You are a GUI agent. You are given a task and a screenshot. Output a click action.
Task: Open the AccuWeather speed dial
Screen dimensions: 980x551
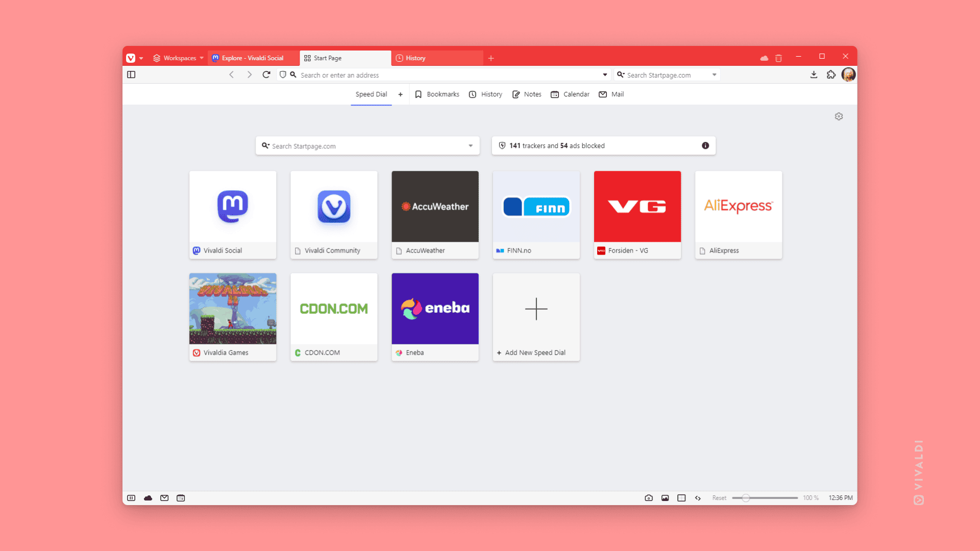435,215
